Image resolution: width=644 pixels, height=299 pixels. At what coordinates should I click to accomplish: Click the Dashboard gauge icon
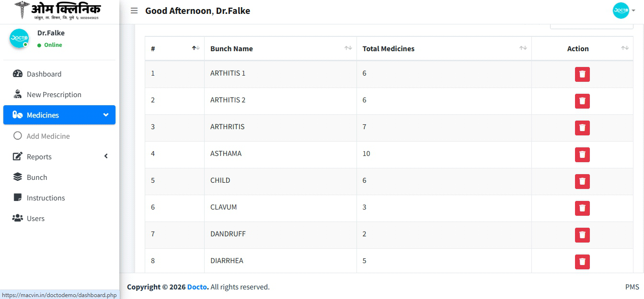coord(18,74)
